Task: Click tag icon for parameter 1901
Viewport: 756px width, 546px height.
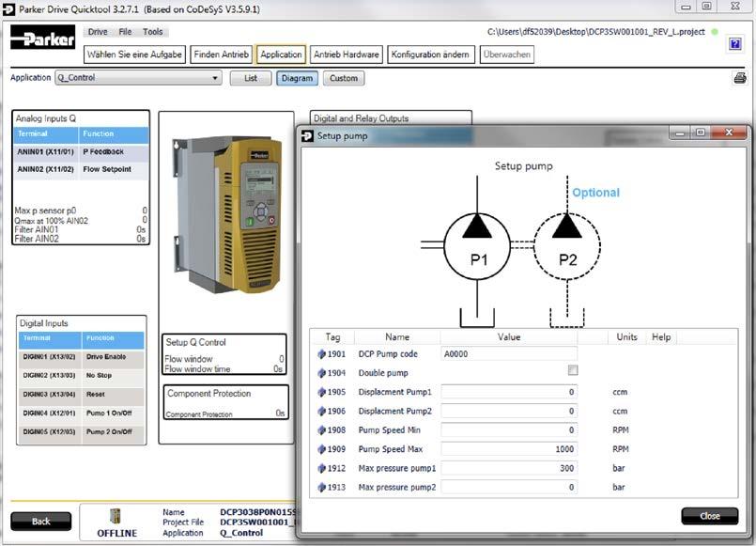Action: point(321,354)
